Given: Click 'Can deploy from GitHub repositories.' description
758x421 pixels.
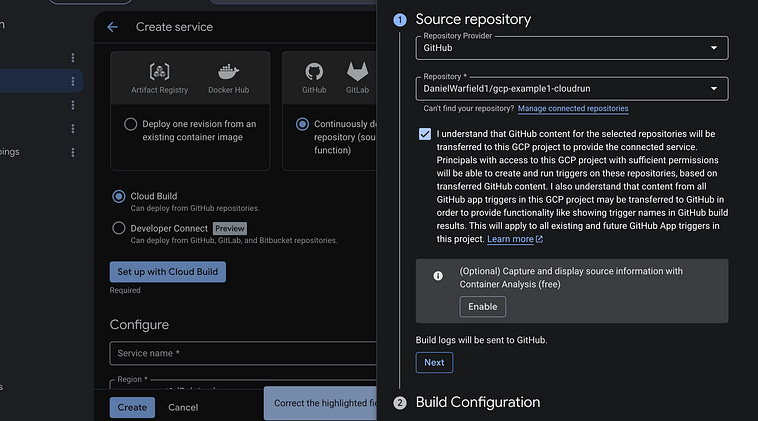Looking at the screenshot, I should click(195, 208).
